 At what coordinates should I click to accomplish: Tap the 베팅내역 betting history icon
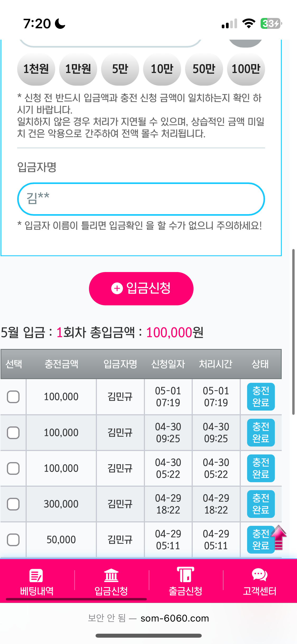[x=36, y=576]
